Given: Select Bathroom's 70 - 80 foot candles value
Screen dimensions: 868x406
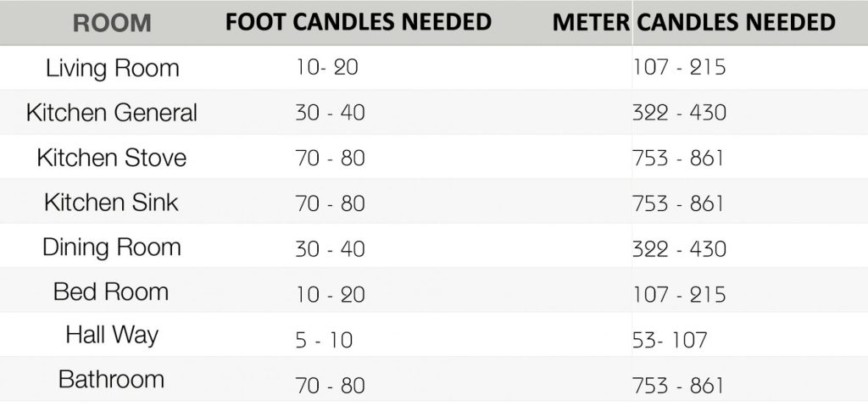Looking at the screenshot, I should coord(330,386).
